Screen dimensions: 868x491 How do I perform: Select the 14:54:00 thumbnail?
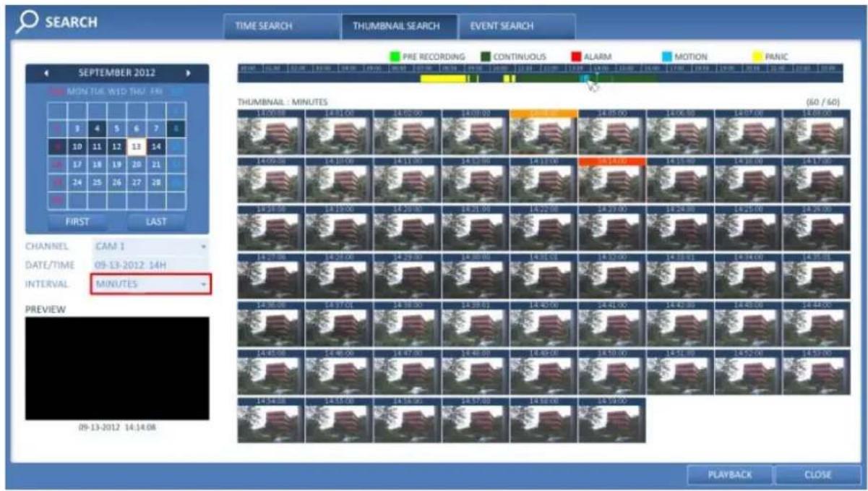point(270,419)
